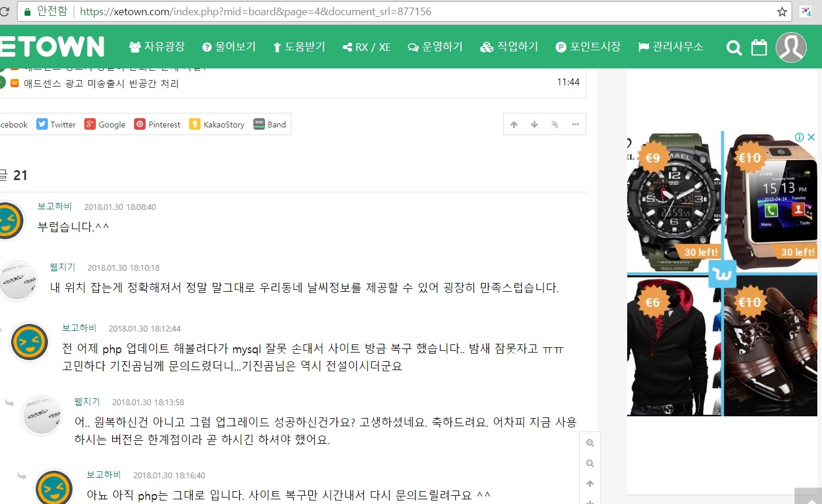Open post 애드센스 광고 미송출시 빈공간 처리

(x=101, y=84)
